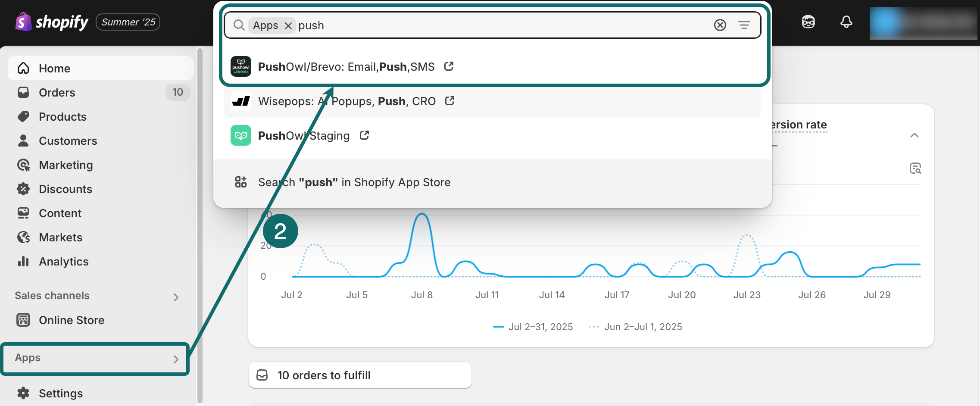The height and width of the screenshot is (406, 980).
Task: Select the Marketing icon
Action: (x=23, y=165)
